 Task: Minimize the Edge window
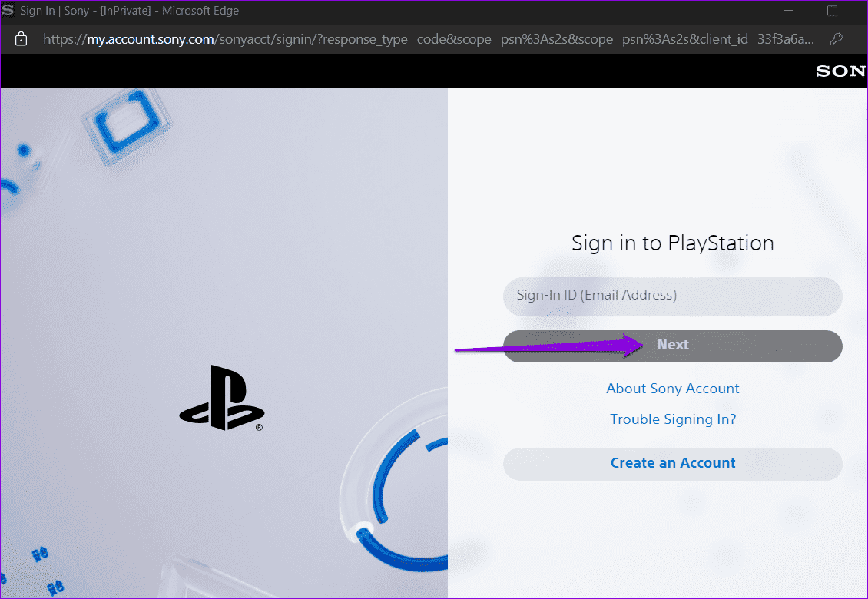(789, 11)
